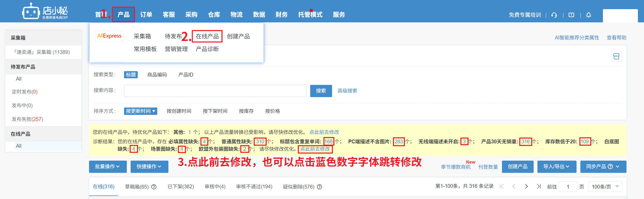Select 商品编码 search type

[157, 75]
